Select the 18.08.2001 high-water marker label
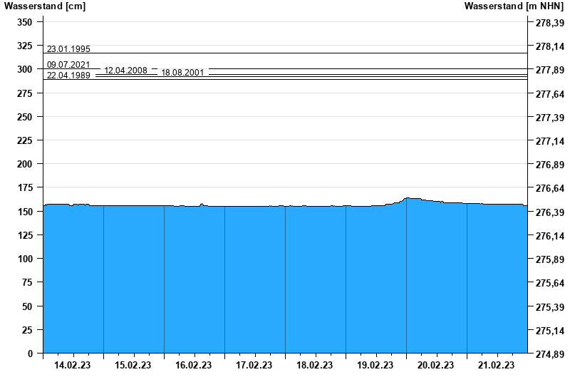The image size is (570, 392). pos(182,73)
